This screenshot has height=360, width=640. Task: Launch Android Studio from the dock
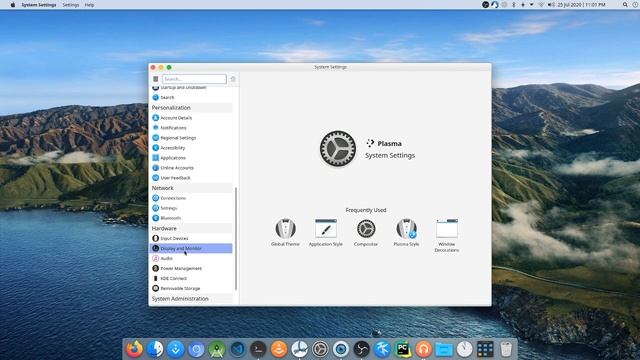click(x=217, y=349)
